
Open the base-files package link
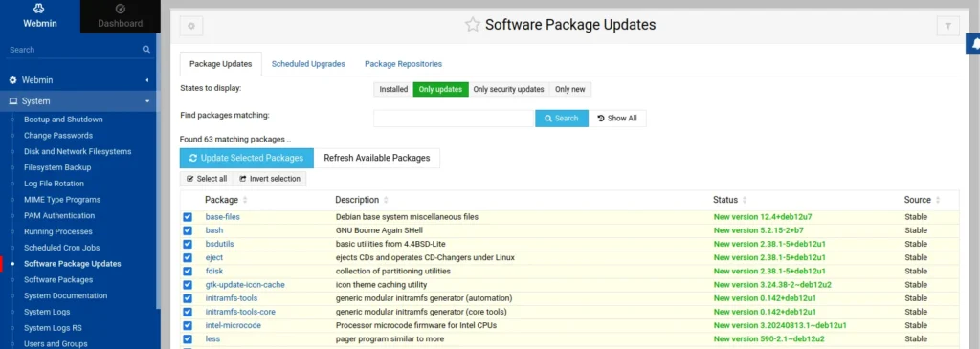point(222,217)
